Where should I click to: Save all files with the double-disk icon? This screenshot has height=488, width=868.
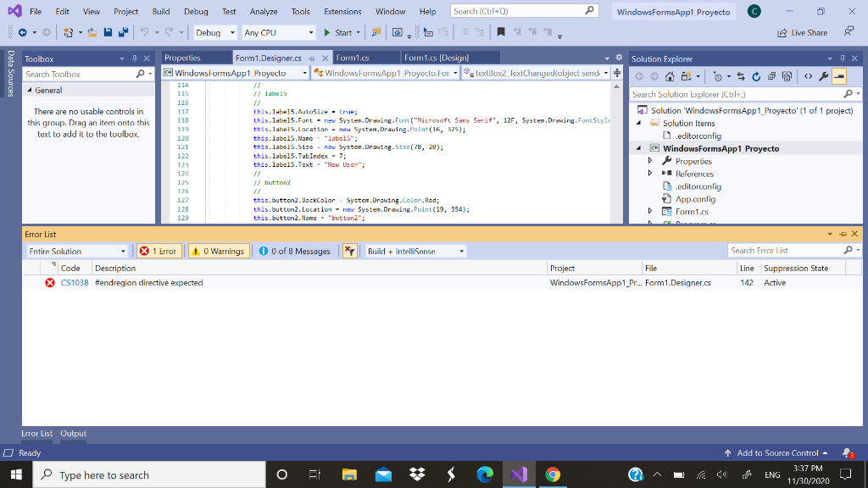[123, 33]
